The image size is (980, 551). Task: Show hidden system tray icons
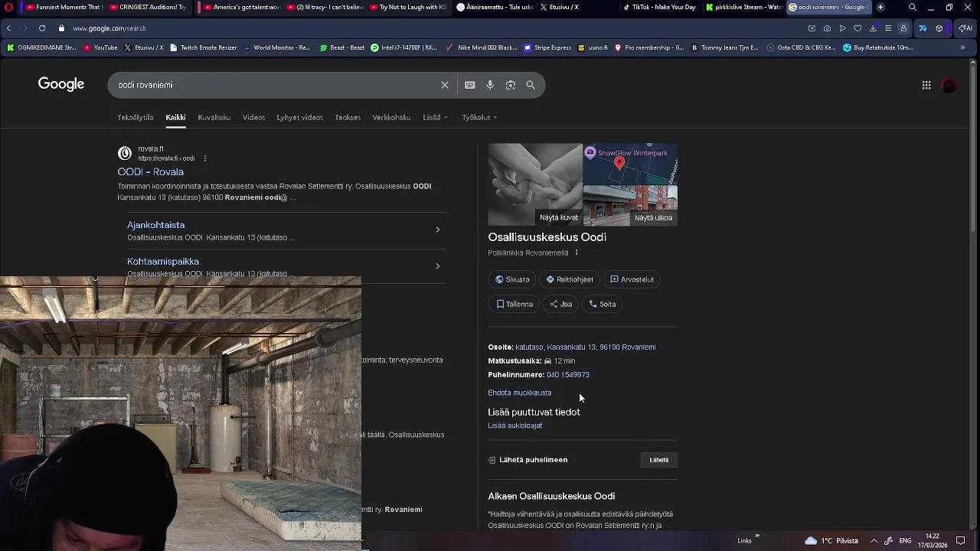(x=874, y=540)
